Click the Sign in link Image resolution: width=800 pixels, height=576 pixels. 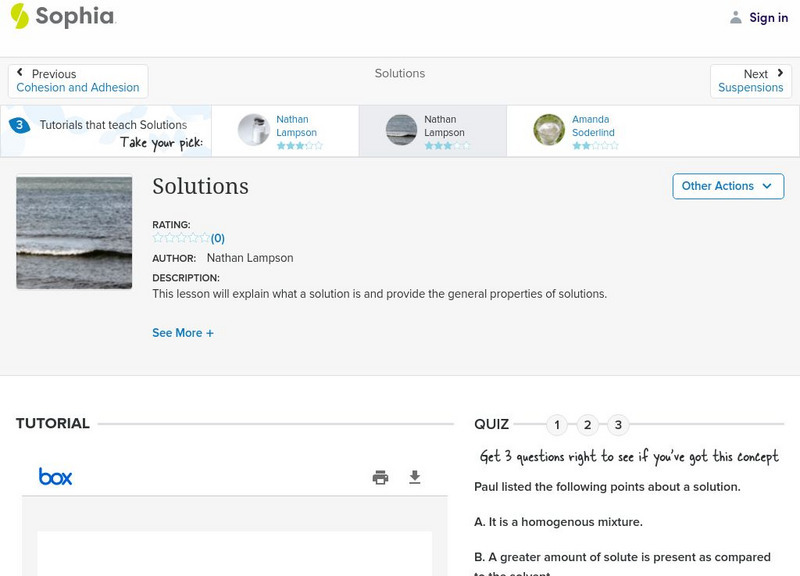(x=767, y=17)
